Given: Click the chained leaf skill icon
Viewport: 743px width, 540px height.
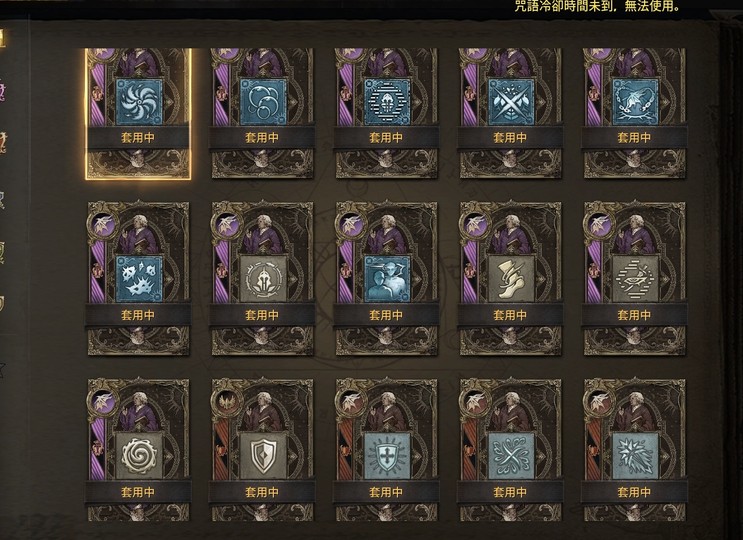Looking at the screenshot, I should 635,102.
